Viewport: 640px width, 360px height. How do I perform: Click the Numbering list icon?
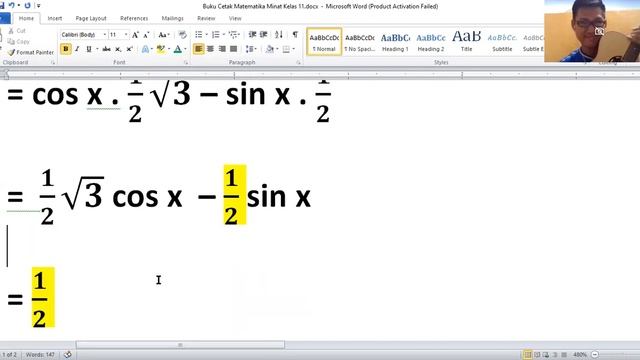coord(216,35)
